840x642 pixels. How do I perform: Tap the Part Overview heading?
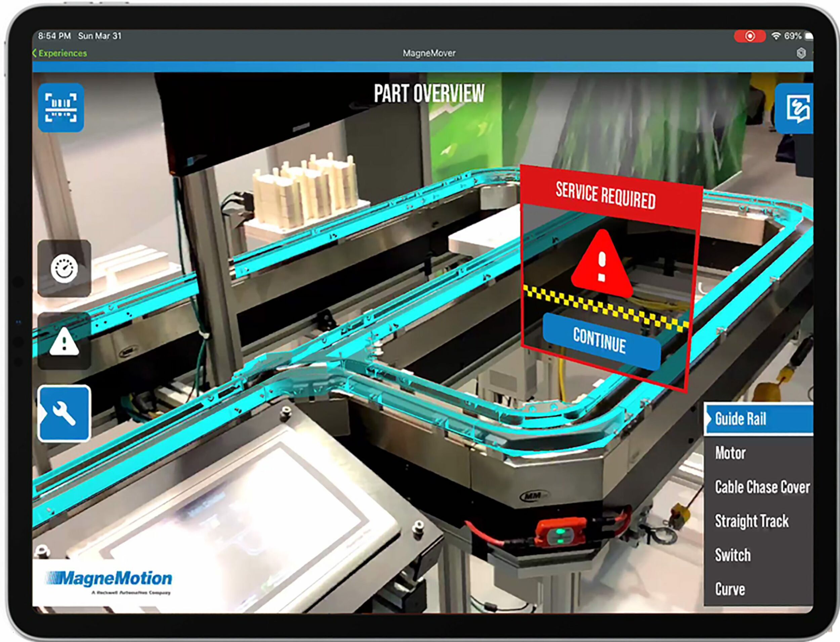[x=429, y=94]
